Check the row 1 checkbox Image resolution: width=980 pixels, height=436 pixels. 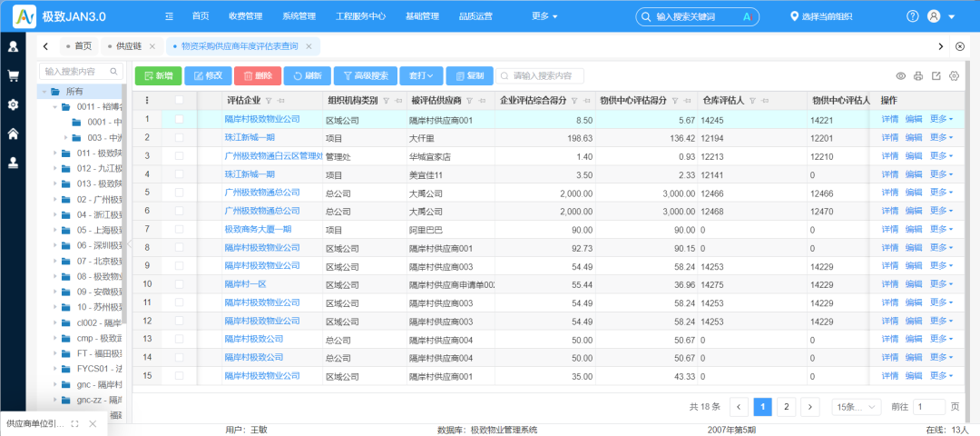coord(180,119)
